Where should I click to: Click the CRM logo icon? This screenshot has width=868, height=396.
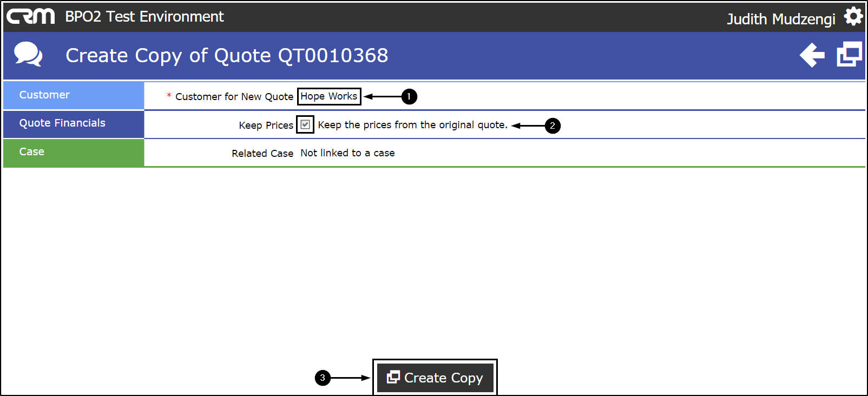(31, 16)
